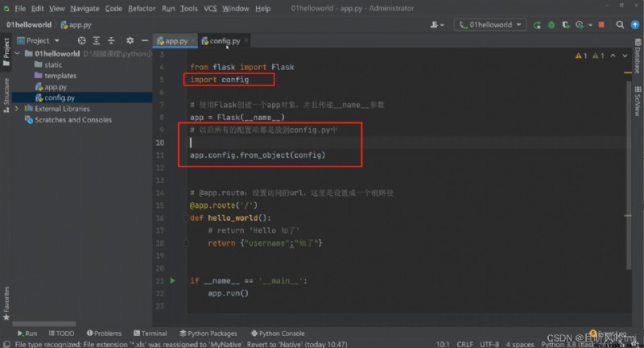Close the config.py editor tab

coord(246,40)
